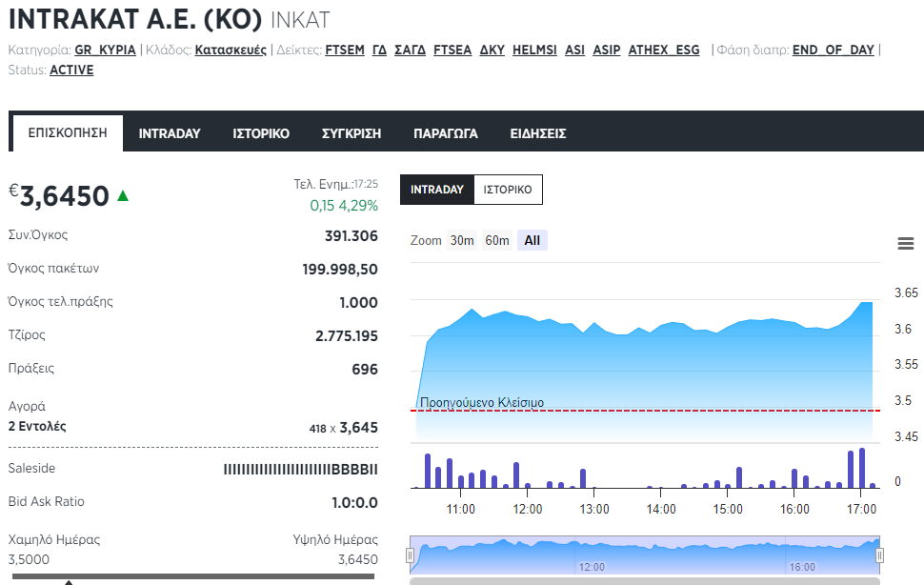Open the ΠΑΡΑΓΩΓΑ tab
The width and height of the screenshot is (924, 585).
(x=446, y=133)
